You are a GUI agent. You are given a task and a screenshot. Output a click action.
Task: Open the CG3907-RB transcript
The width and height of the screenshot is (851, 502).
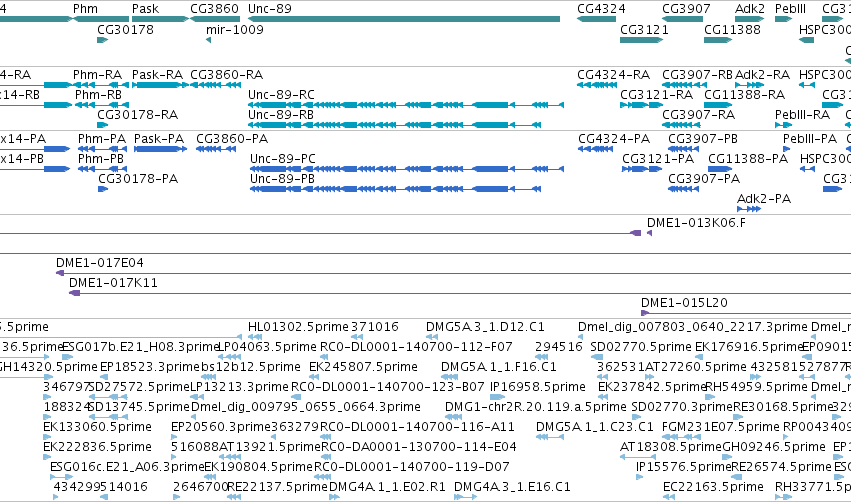click(685, 85)
